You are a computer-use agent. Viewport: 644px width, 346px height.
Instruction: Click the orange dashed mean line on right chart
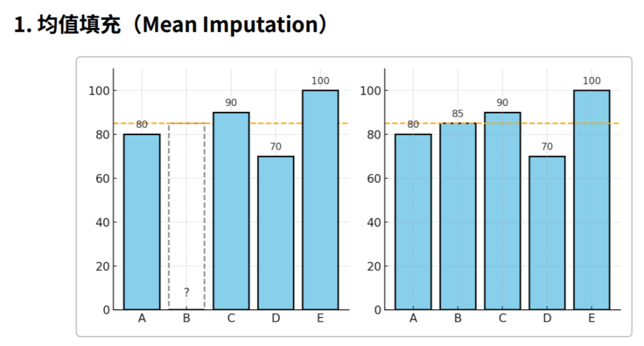[502, 123]
